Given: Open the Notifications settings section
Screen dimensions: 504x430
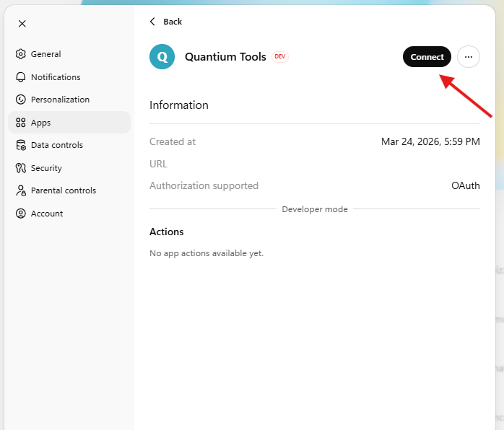Looking at the screenshot, I should pos(69,77).
